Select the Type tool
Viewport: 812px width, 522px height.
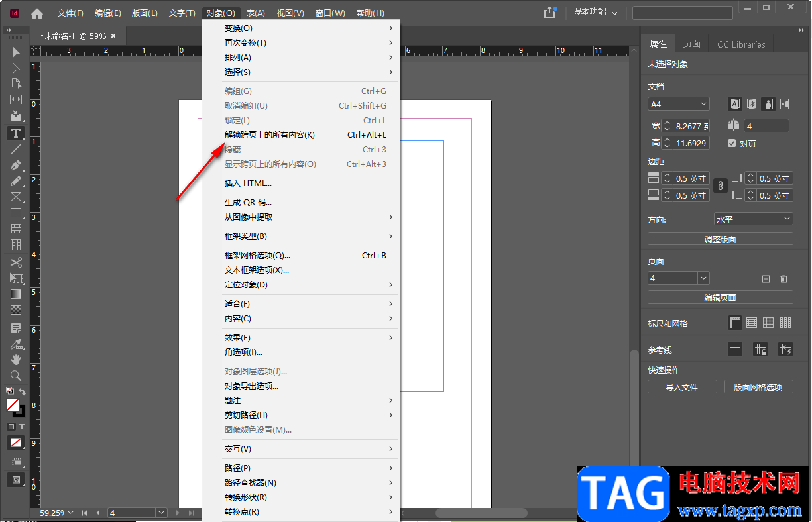(x=16, y=133)
